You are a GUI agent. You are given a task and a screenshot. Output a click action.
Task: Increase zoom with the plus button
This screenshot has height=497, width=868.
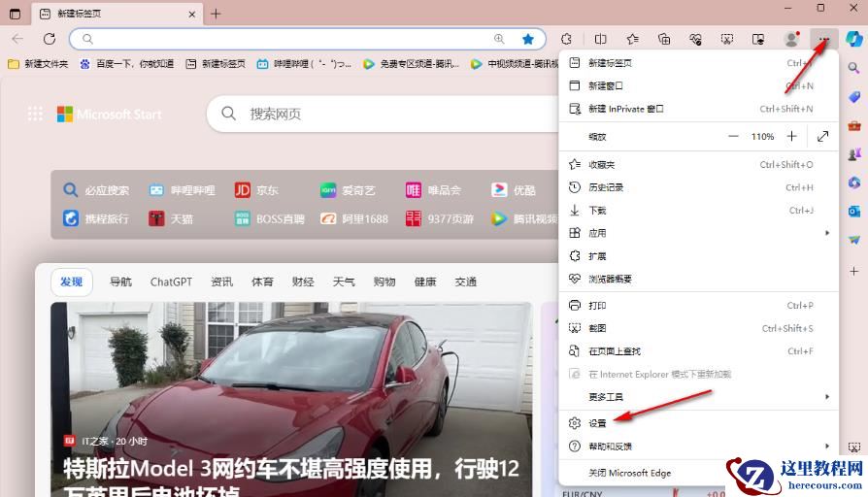[791, 136]
